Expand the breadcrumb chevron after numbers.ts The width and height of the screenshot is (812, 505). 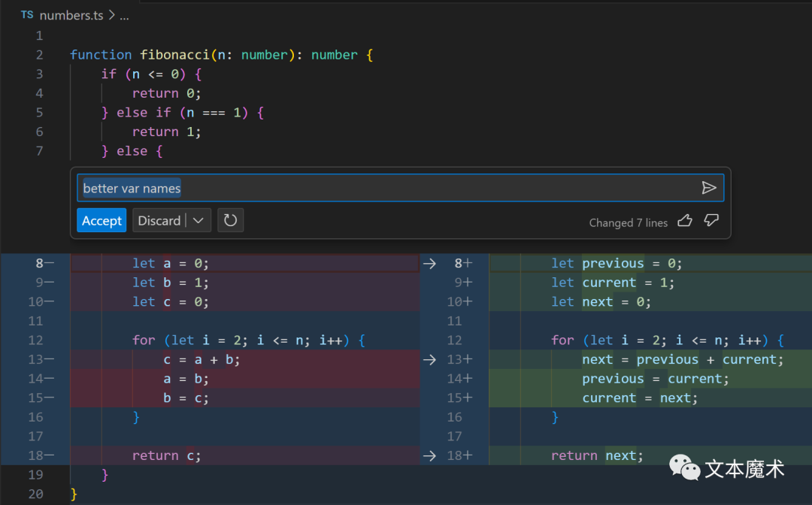click(x=112, y=15)
